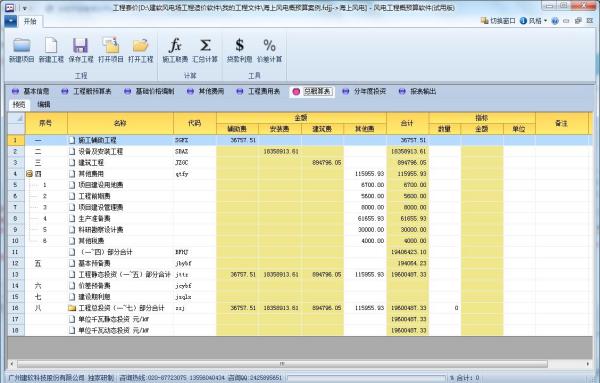Click the 安装费 sub-column header
600x383 pixels.
coord(280,129)
